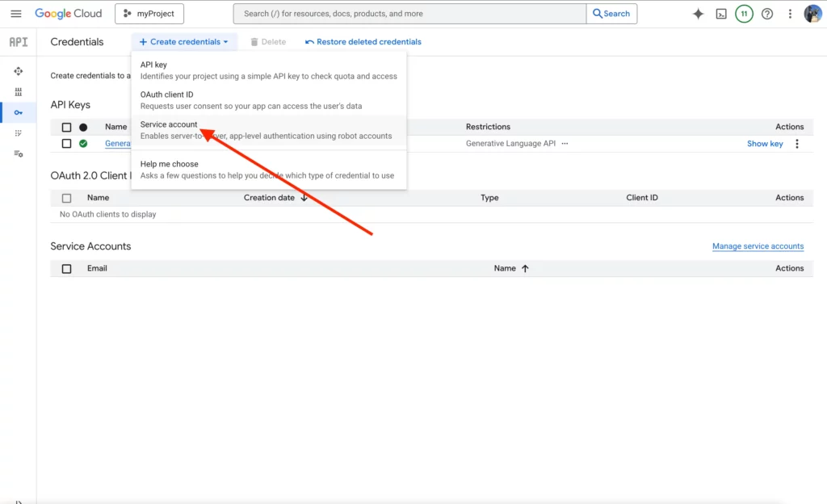This screenshot has width=827, height=504.
Task: Open the main navigation hamburger menu
Action: [x=16, y=14]
